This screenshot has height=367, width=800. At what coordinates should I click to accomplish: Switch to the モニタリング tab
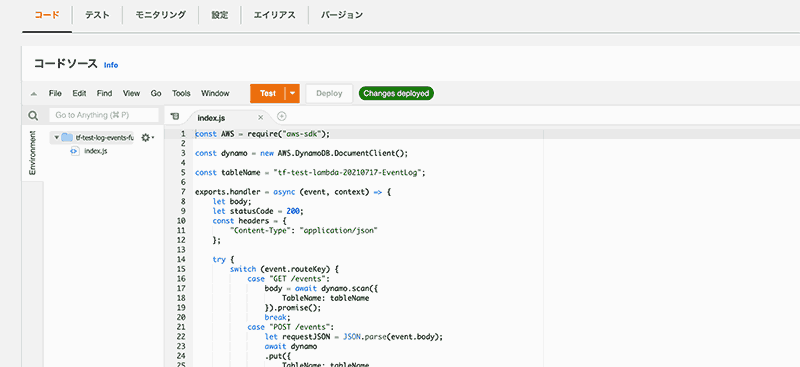160,15
